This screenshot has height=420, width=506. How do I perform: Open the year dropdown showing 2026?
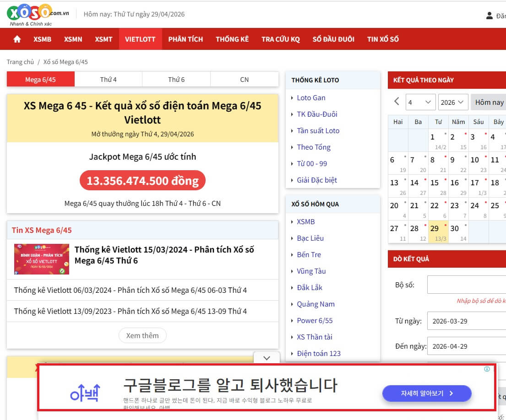453,102
